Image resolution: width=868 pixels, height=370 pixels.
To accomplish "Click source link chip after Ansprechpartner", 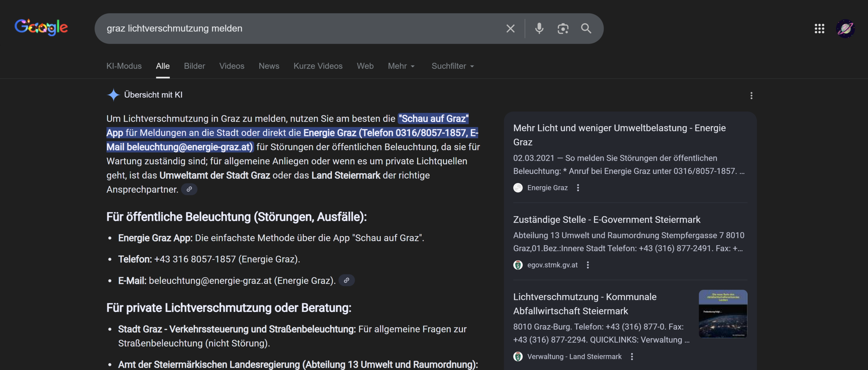I will 189,189.
